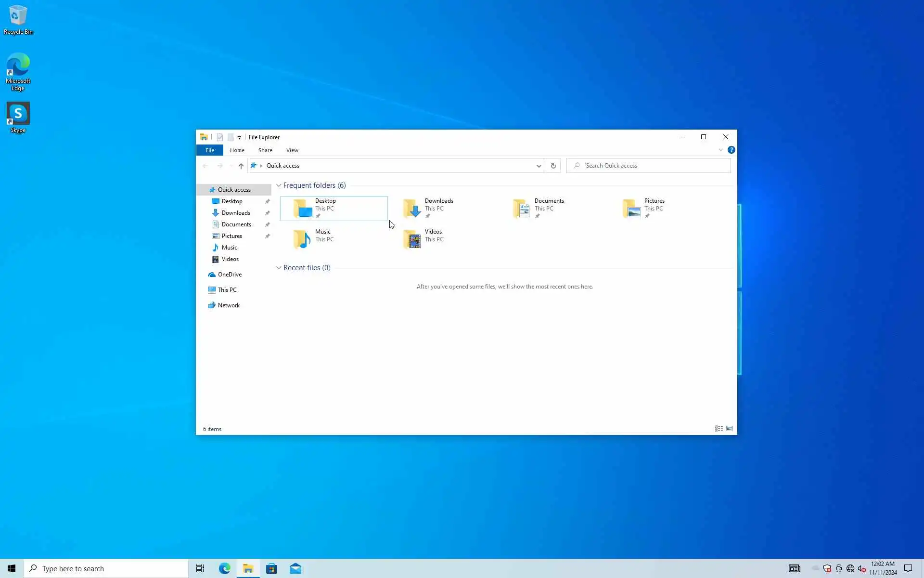Switch to large thumbnails view icon
This screenshot has width=924, height=578.
point(730,429)
